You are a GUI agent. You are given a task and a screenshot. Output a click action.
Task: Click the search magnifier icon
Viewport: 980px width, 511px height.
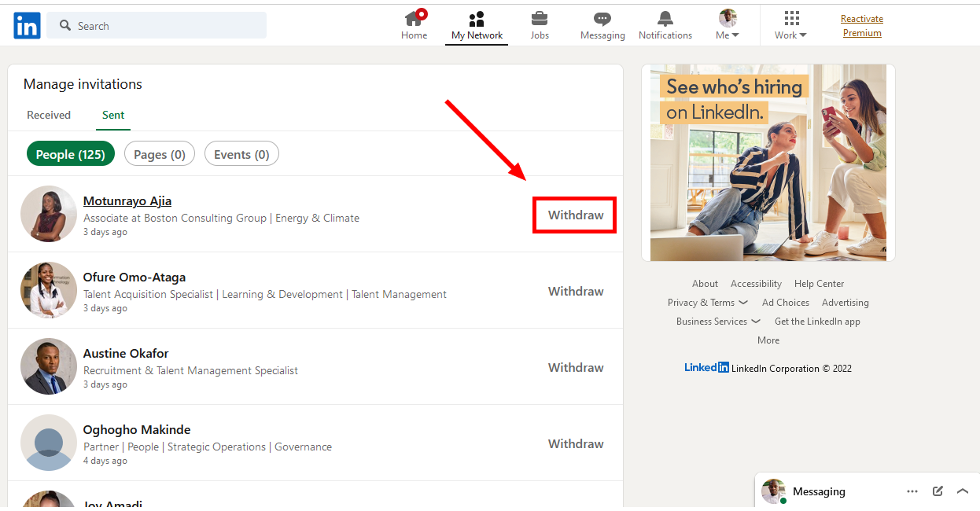coord(65,26)
